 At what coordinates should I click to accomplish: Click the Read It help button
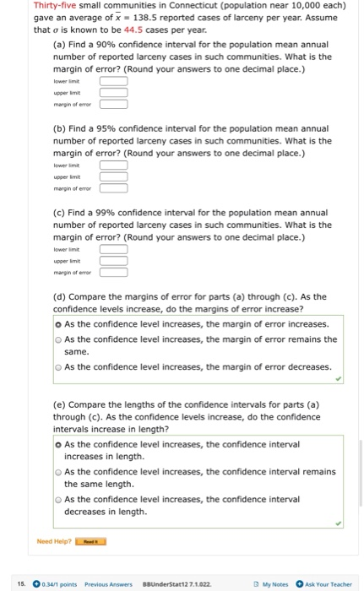(x=90, y=542)
